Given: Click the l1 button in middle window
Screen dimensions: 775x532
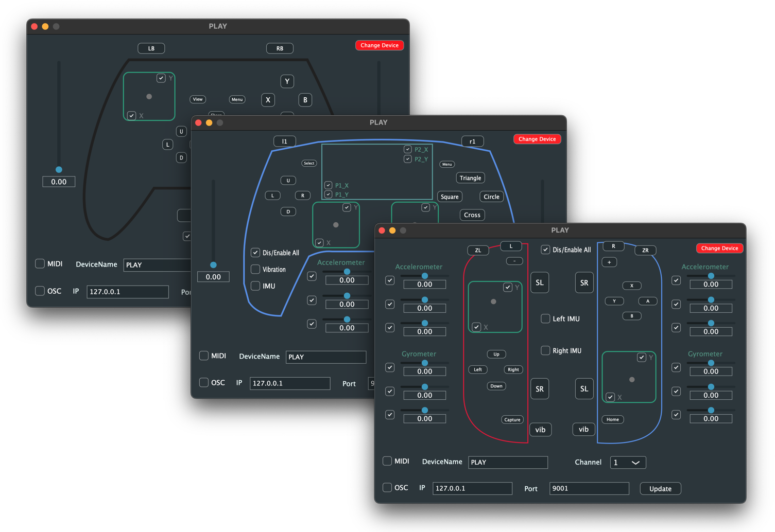Looking at the screenshot, I should point(284,141).
